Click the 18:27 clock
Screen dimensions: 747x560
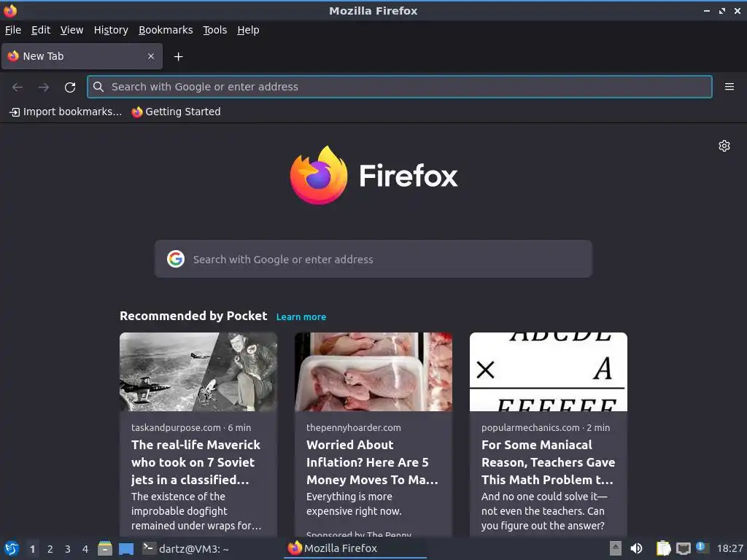(729, 548)
